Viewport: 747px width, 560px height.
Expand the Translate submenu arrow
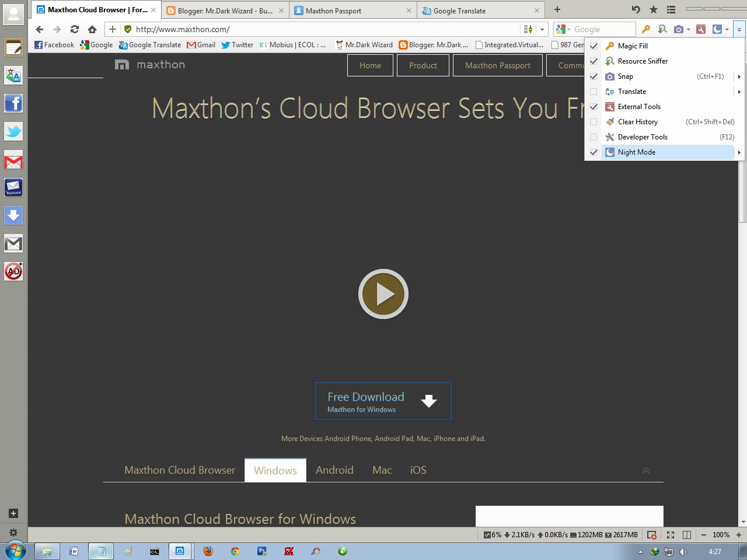point(739,92)
